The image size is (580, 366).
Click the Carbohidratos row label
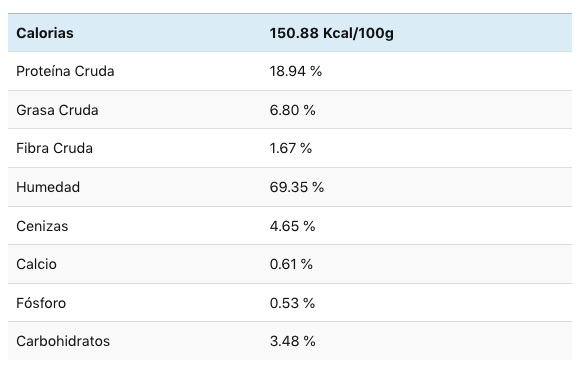63,341
